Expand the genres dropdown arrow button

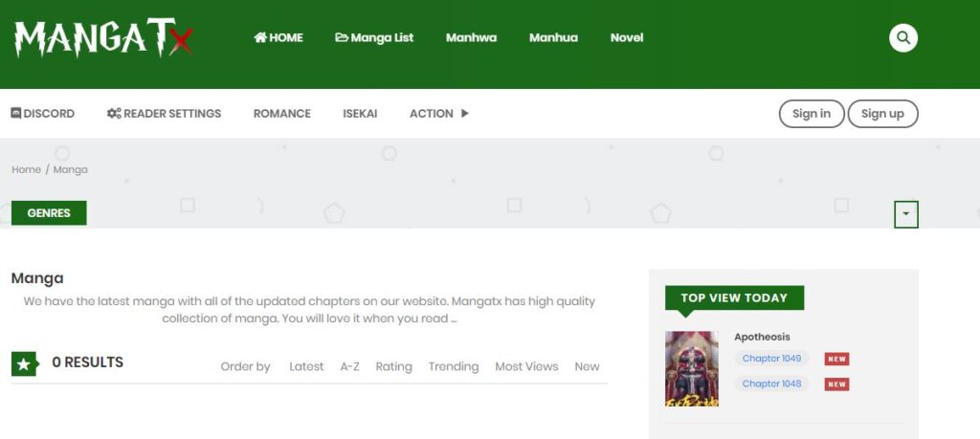pyautogui.click(x=905, y=215)
